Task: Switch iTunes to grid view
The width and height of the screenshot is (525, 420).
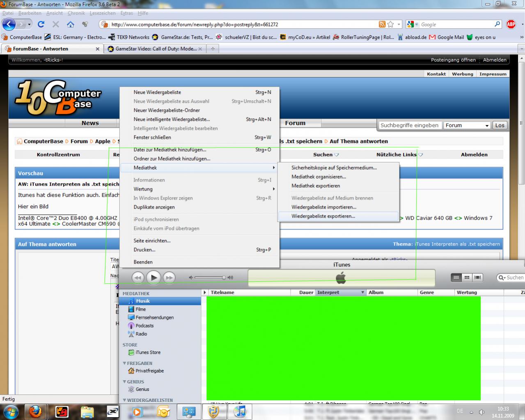Action: [x=467, y=278]
